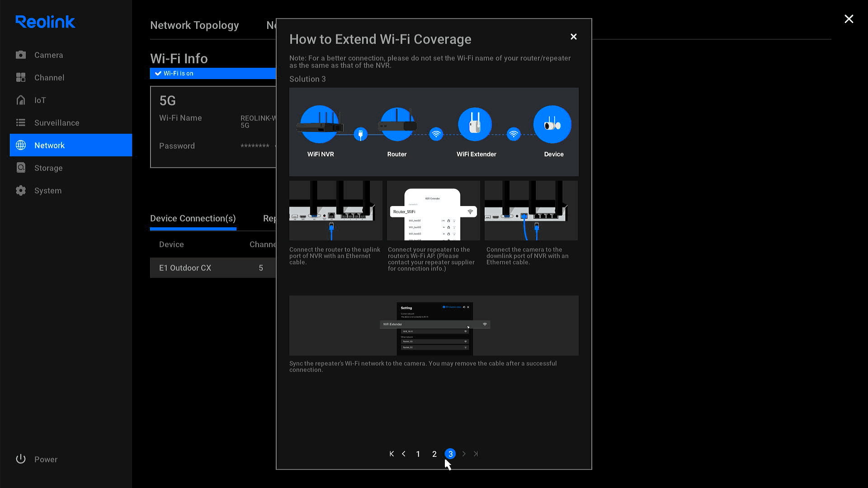Select Network in the sidebar
This screenshot has width=868, height=488.
[x=50, y=145]
